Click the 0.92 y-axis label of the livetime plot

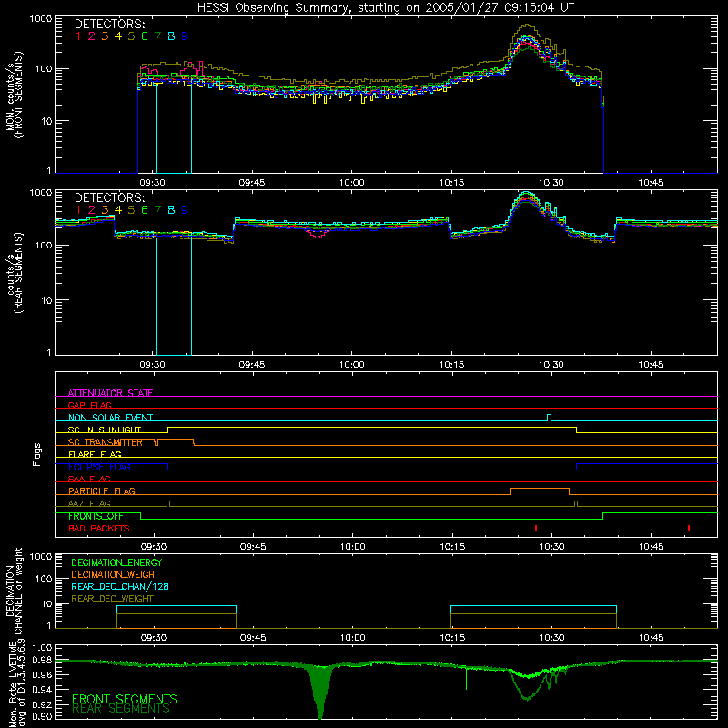click(41, 704)
